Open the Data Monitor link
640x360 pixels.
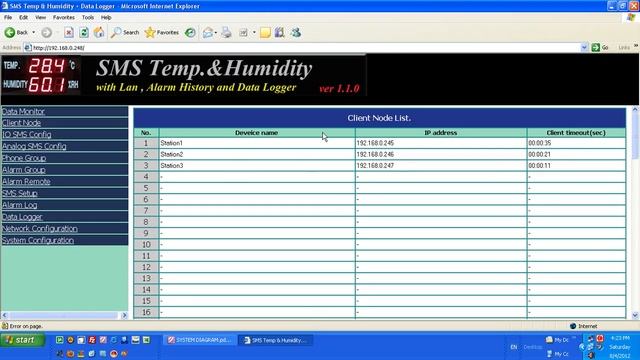click(x=23, y=111)
